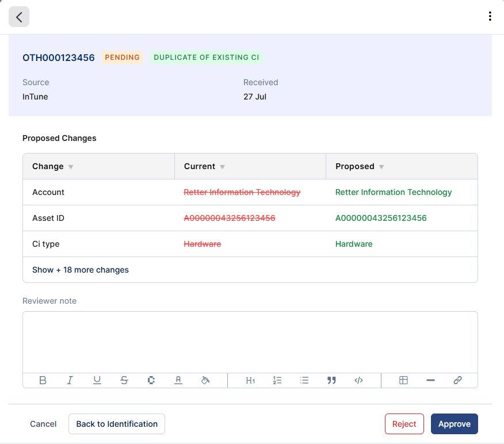Click the Account row label
Screen dimensions: 504x444
pos(48,192)
